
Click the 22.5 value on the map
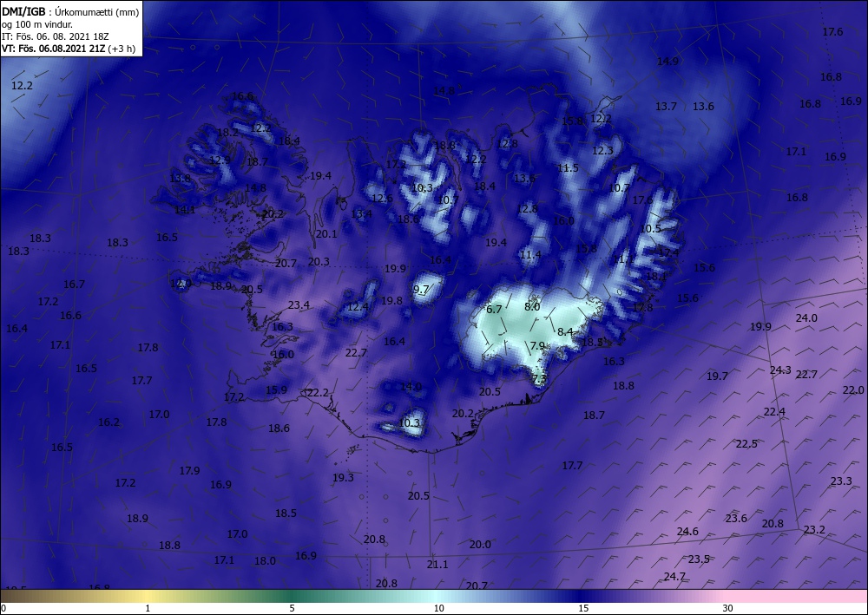click(x=746, y=443)
